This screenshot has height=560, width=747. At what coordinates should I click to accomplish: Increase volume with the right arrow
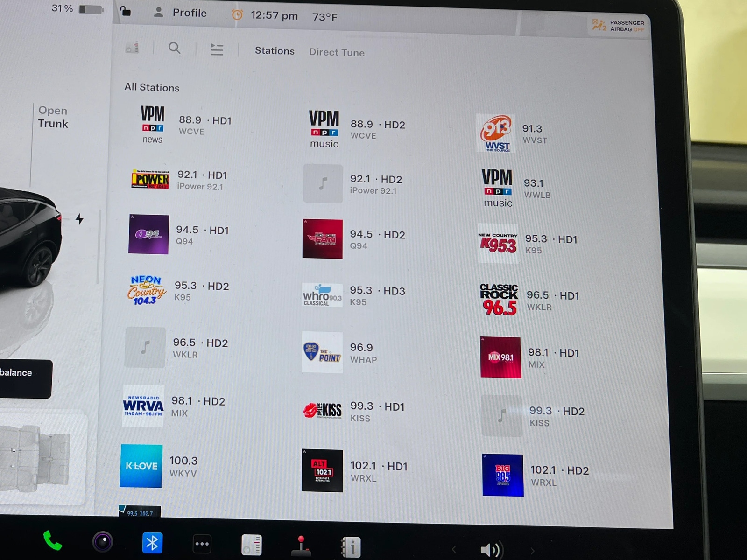(532, 551)
